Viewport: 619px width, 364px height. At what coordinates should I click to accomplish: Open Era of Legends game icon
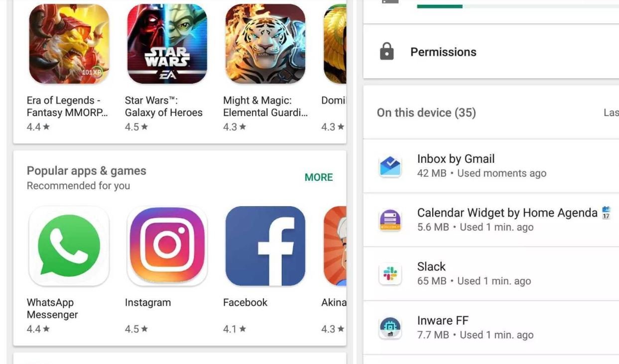pyautogui.click(x=69, y=44)
